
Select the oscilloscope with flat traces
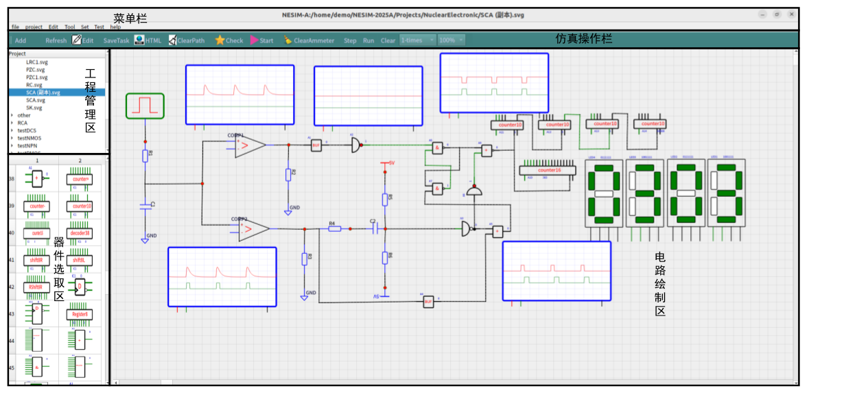point(368,96)
